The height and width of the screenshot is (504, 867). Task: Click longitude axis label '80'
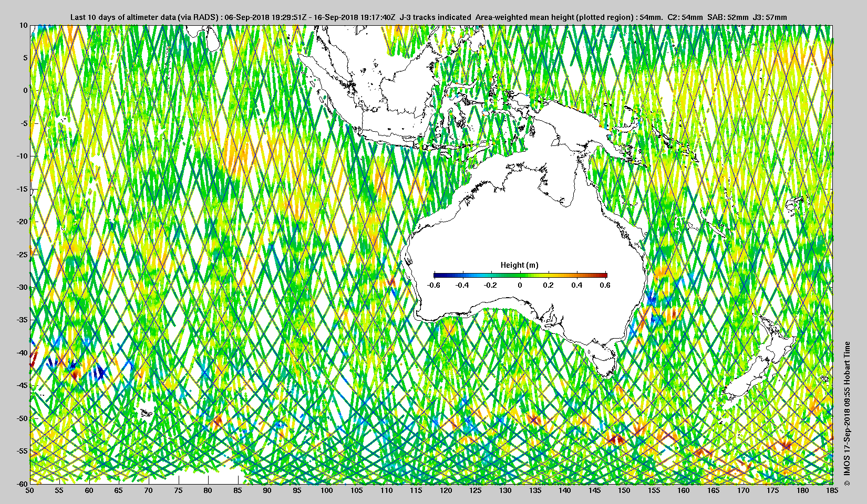pyautogui.click(x=208, y=490)
